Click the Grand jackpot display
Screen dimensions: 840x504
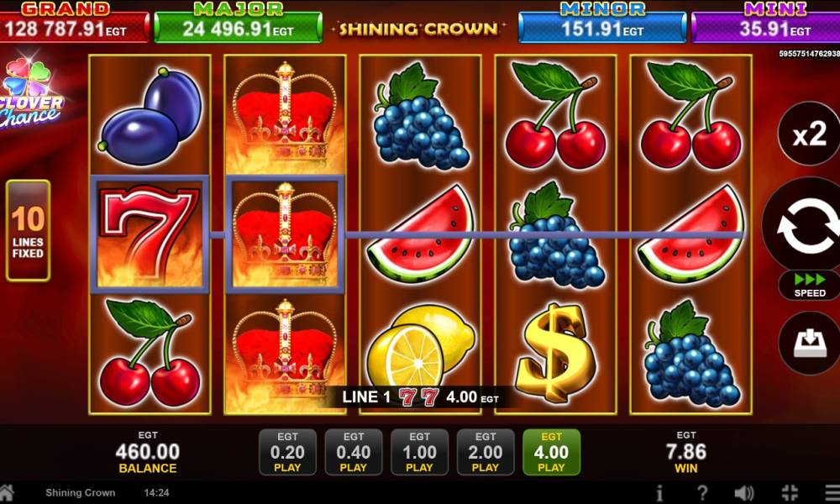coord(74,23)
